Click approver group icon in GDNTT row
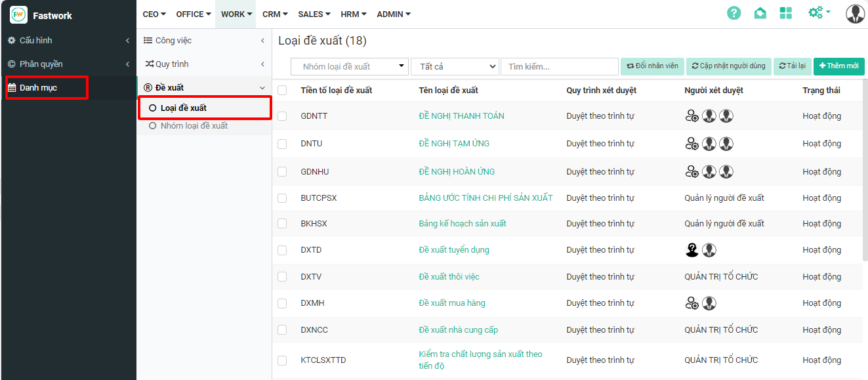This screenshot has width=868, height=380. [692, 116]
